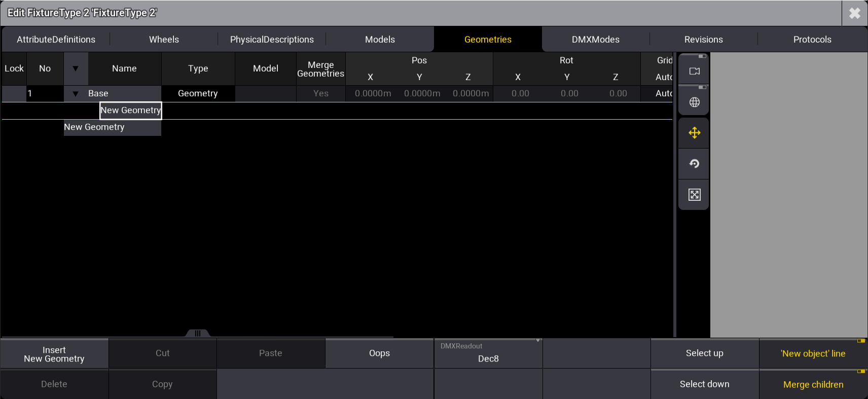
Task: Collapse the Base geometry row
Action: point(76,94)
